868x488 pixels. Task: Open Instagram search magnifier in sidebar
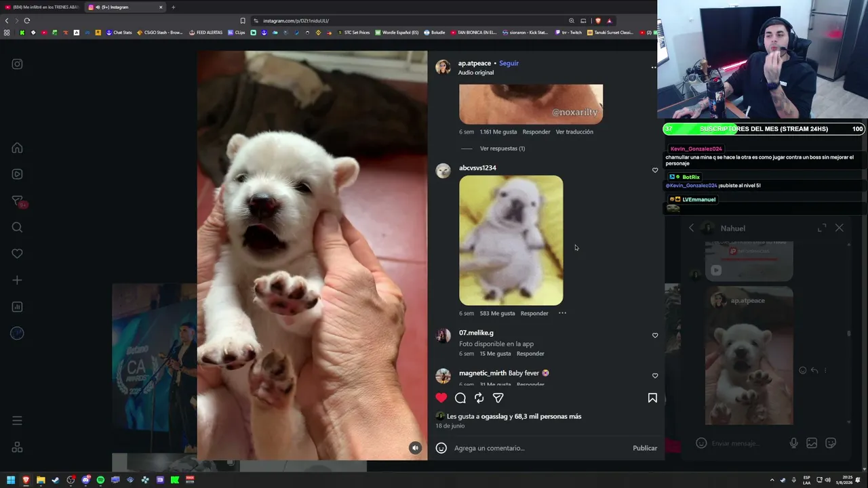click(x=17, y=227)
